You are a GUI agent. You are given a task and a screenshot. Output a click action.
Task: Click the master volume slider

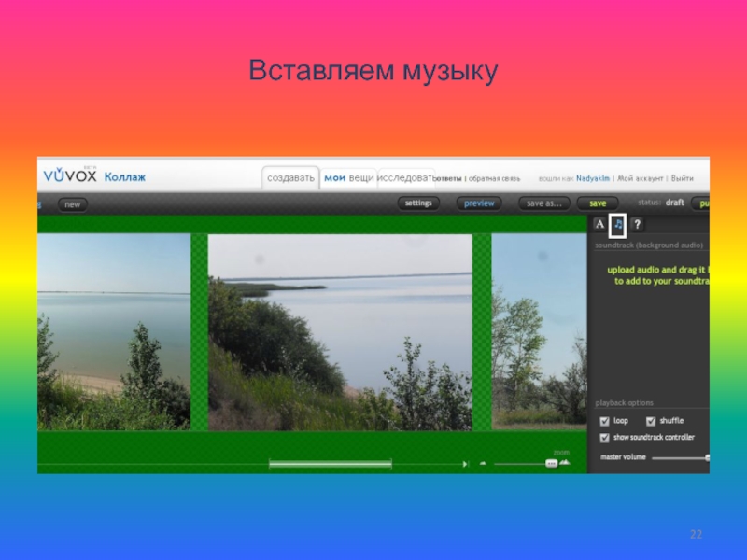(681, 457)
